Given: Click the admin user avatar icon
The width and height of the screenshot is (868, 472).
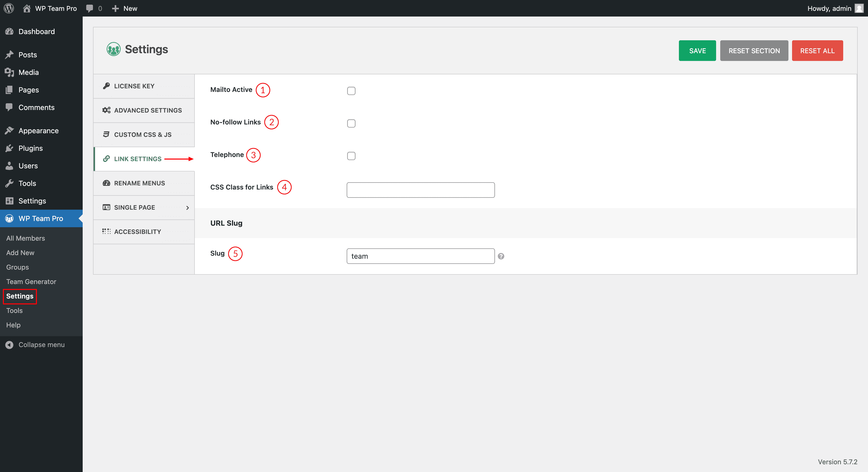Looking at the screenshot, I should (x=858, y=8).
